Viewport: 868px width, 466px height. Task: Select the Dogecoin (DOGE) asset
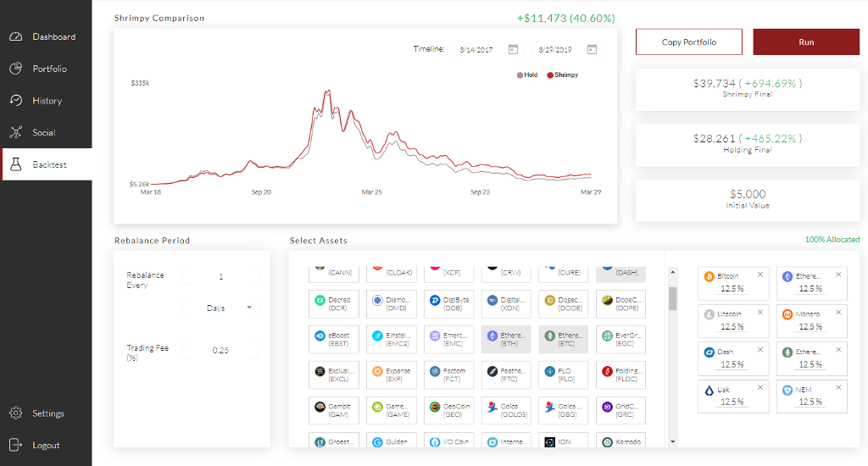tap(564, 304)
